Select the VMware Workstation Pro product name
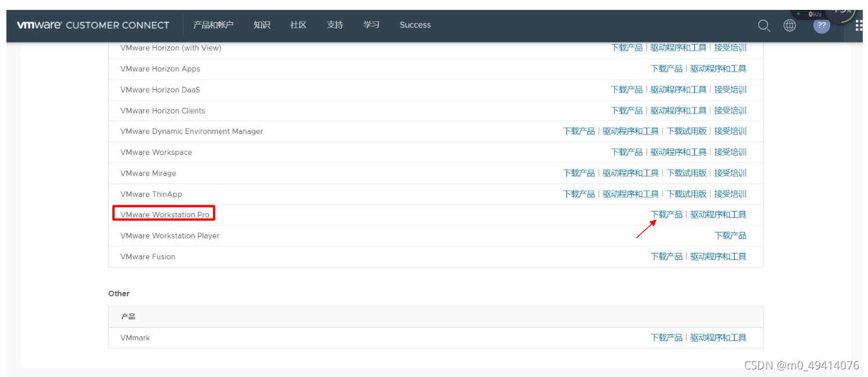Viewport: 868px width, 377px height. tap(165, 214)
